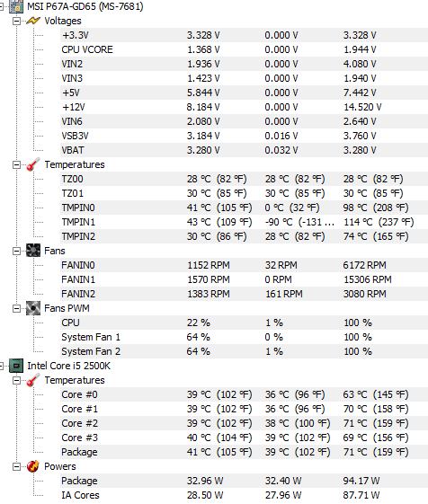Collapse the CPU Temperatures node

[16, 381]
